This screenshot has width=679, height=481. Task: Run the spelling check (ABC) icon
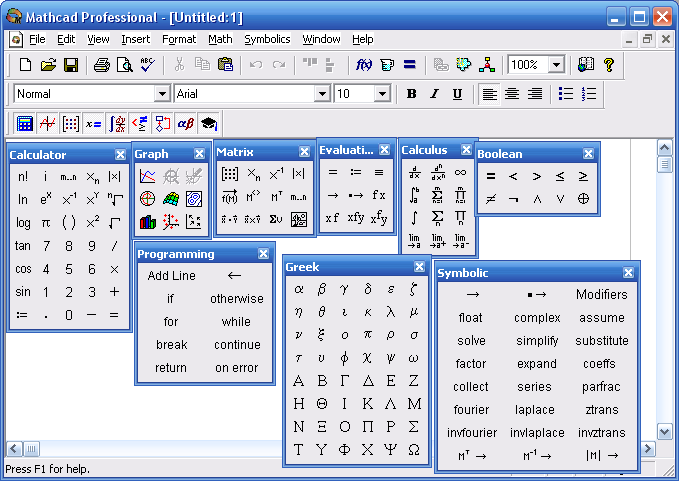coord(148,65)
